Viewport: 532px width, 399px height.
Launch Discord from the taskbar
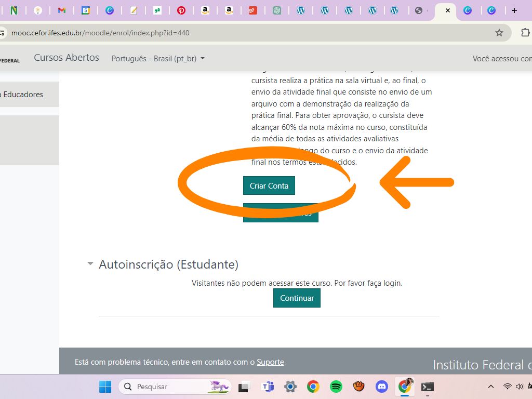(x=382, y=387)
